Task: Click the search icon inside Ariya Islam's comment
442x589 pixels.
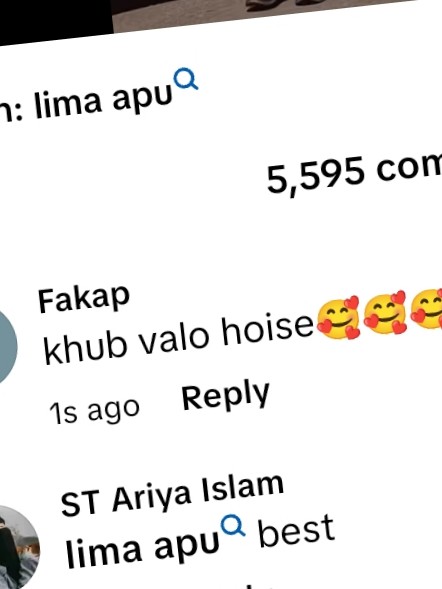Action: tap(233, 525)
